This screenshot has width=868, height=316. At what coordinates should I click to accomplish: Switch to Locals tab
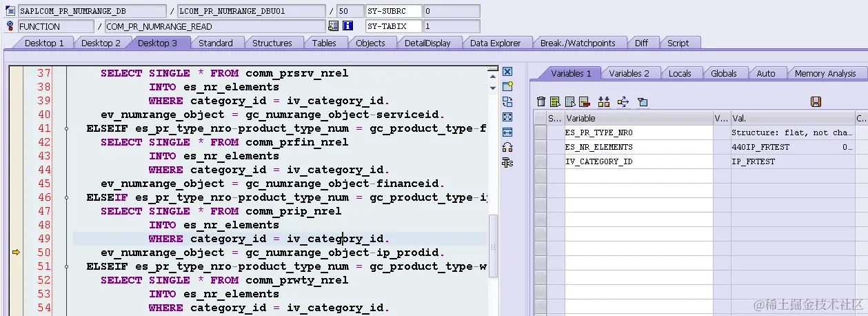point(680,73)
